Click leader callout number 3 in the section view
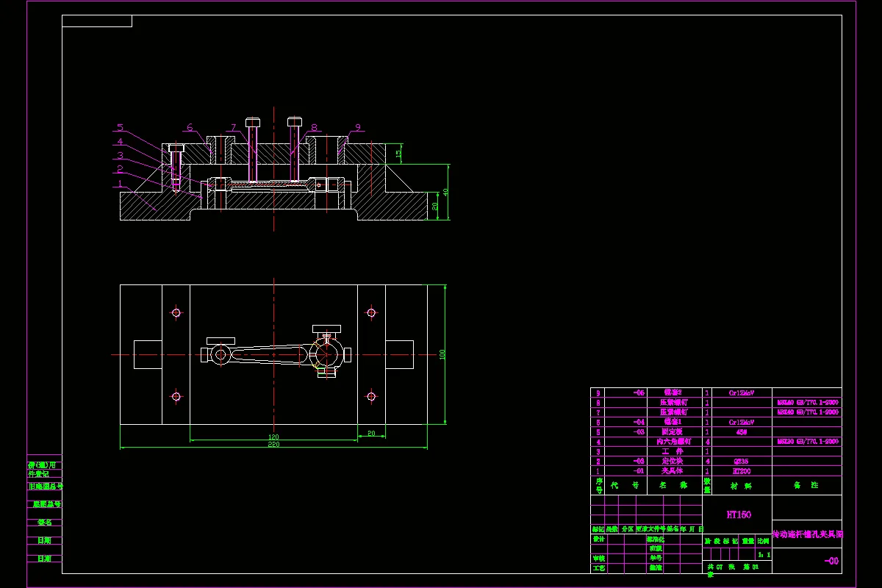This screenshot has height=588, width=882. tap(119, 155)
